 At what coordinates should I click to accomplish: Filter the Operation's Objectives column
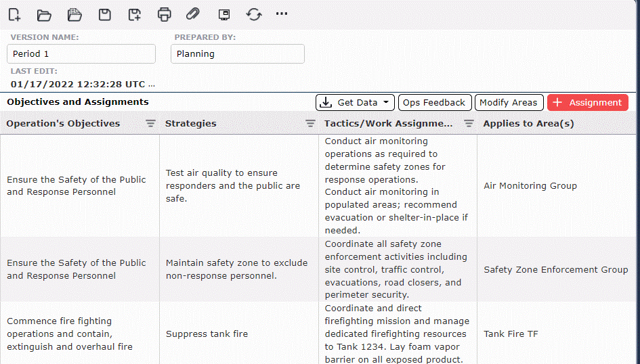150,124
